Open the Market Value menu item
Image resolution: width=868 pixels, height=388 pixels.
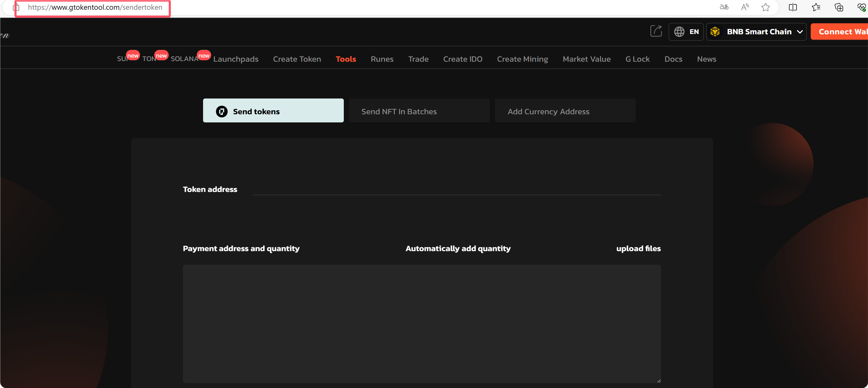(x=586, y=59)
